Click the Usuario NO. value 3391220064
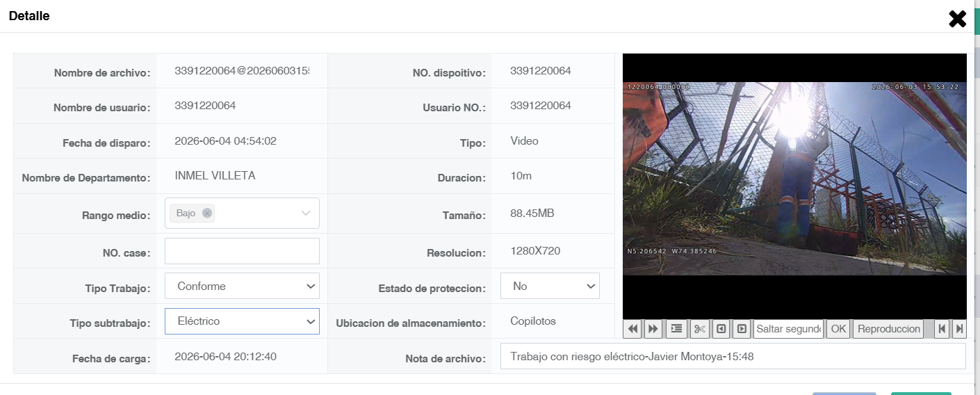The width and height of the screenshot is (980, 395). [x=541, y=106]
